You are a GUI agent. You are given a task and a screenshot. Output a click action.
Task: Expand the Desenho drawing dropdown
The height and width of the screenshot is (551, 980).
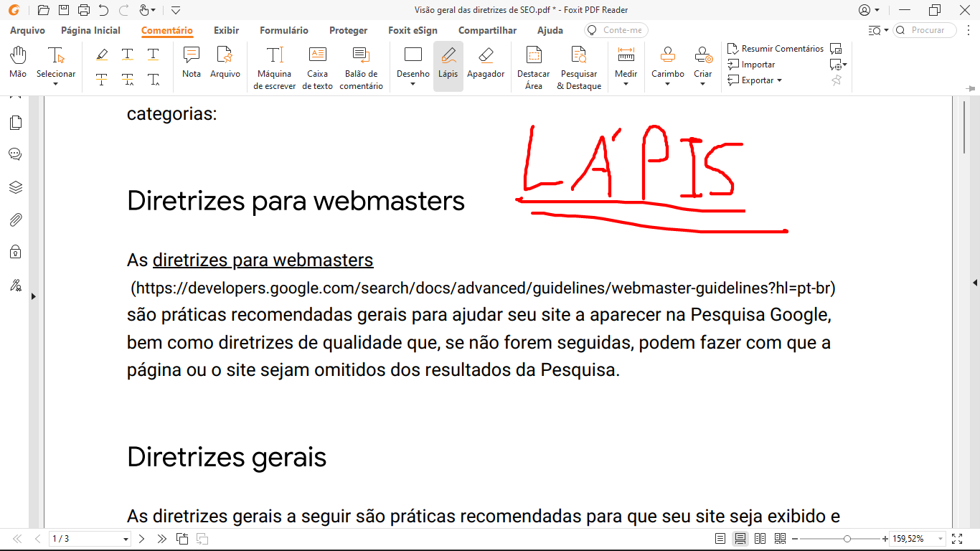[x=413, y=84]
